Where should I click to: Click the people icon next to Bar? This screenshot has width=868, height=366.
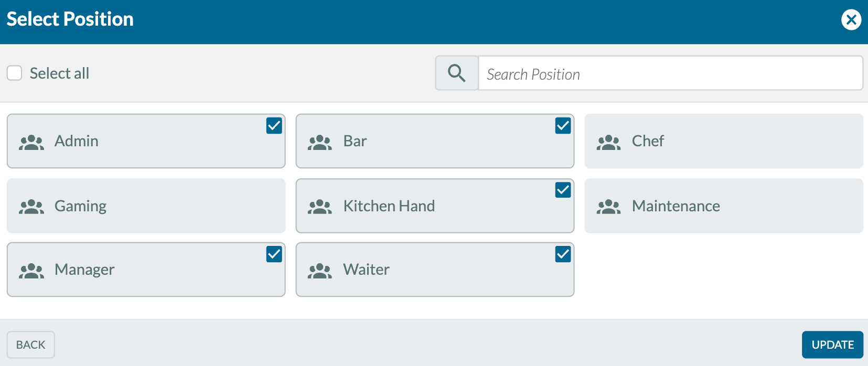click(320, 142)
